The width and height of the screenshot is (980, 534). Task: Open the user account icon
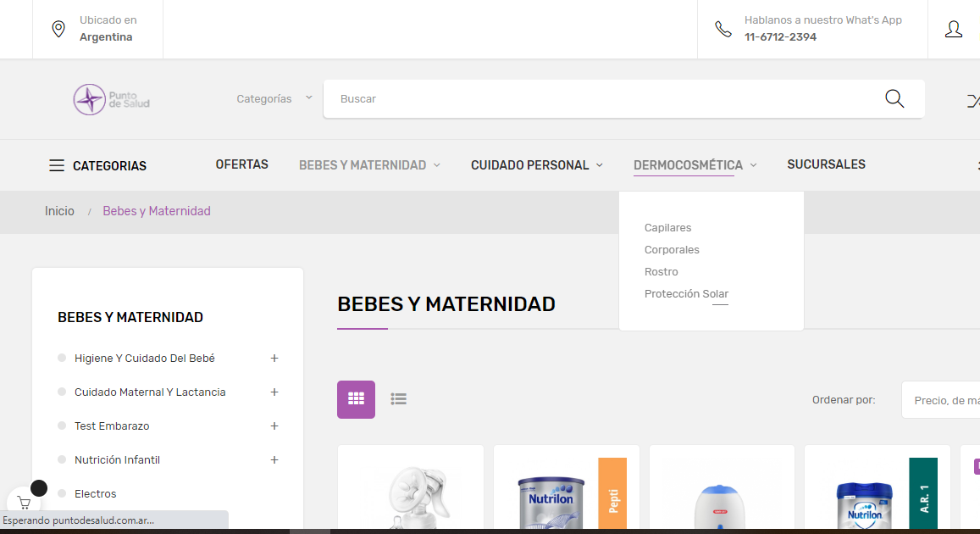pyautogui.click(x=953, y=29)
